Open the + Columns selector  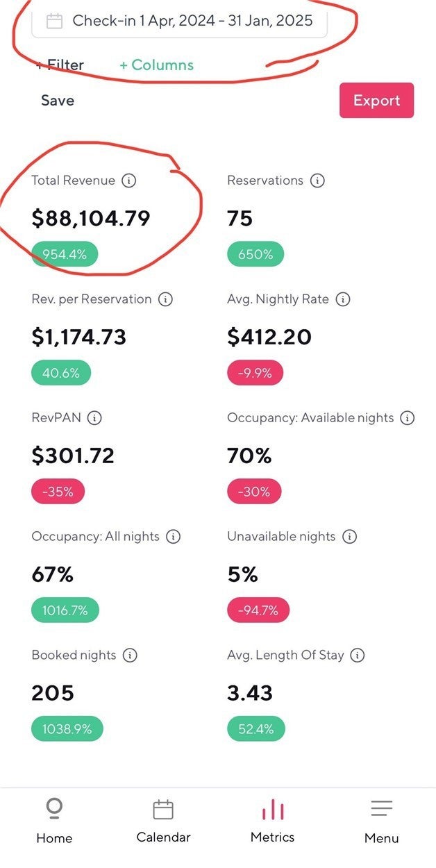156,65
